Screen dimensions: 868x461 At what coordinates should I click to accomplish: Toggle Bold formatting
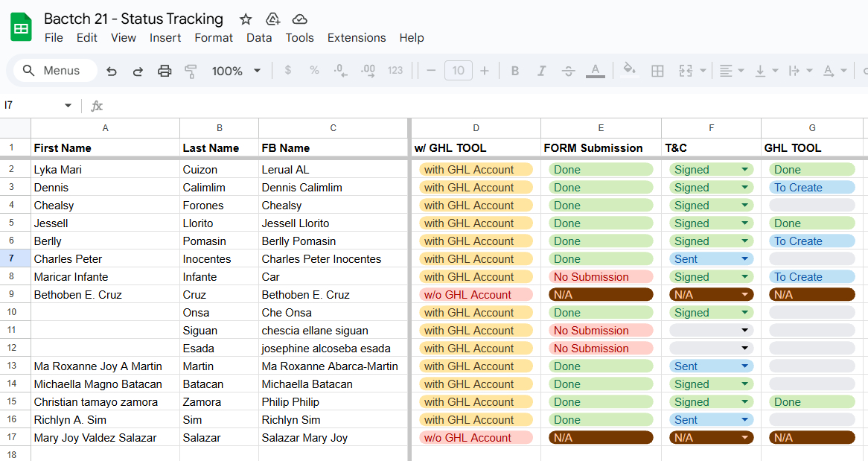tap(514, 71)
